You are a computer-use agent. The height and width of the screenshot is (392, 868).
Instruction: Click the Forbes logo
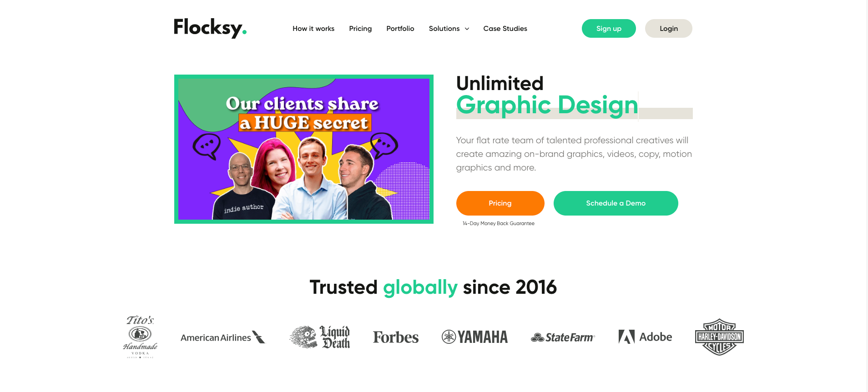pos(396,337)
